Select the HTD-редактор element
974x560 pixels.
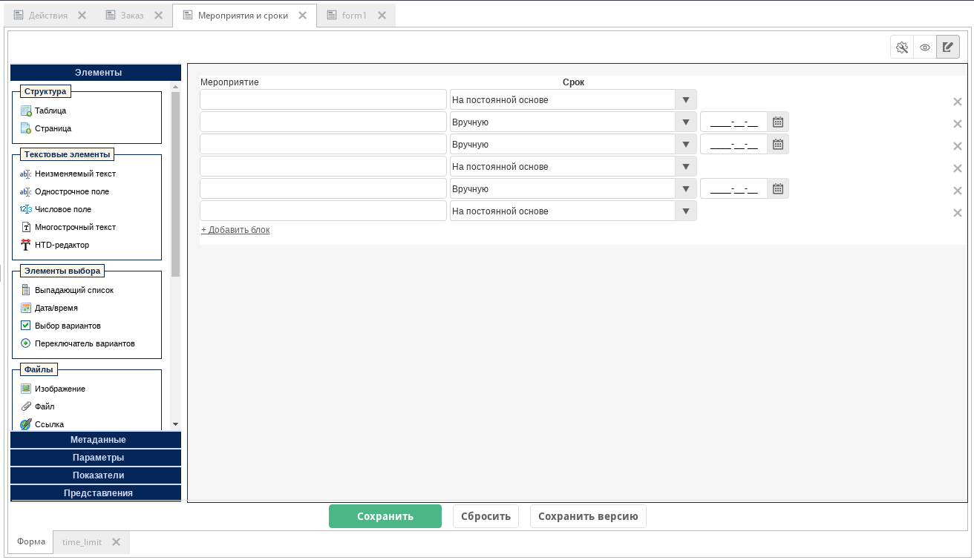[x=54, y=245]
